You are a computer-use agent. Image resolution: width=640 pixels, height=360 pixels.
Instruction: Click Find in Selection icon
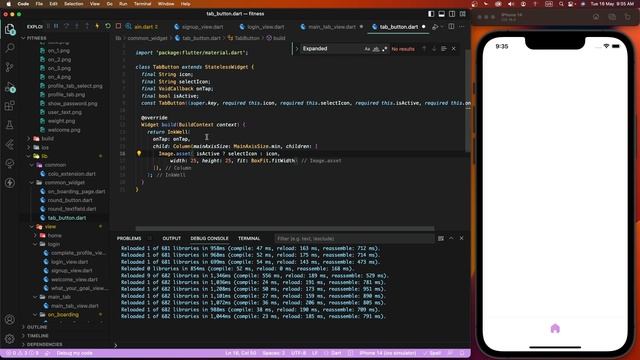444,49
